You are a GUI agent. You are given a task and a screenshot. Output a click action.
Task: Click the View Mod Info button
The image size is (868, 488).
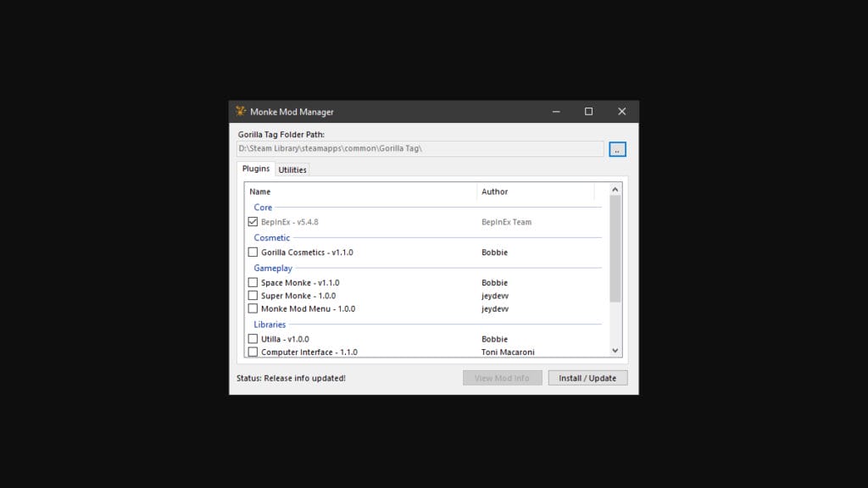[502, 377]
